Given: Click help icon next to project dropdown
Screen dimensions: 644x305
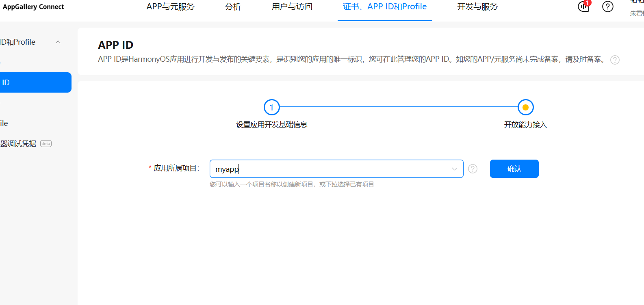Looking at the screenshot, I should tap(473, 169).
